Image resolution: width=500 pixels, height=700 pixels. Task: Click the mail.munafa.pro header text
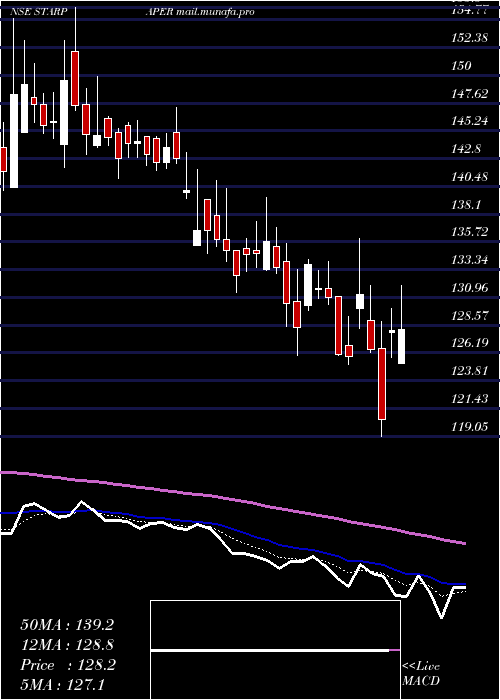215,12
